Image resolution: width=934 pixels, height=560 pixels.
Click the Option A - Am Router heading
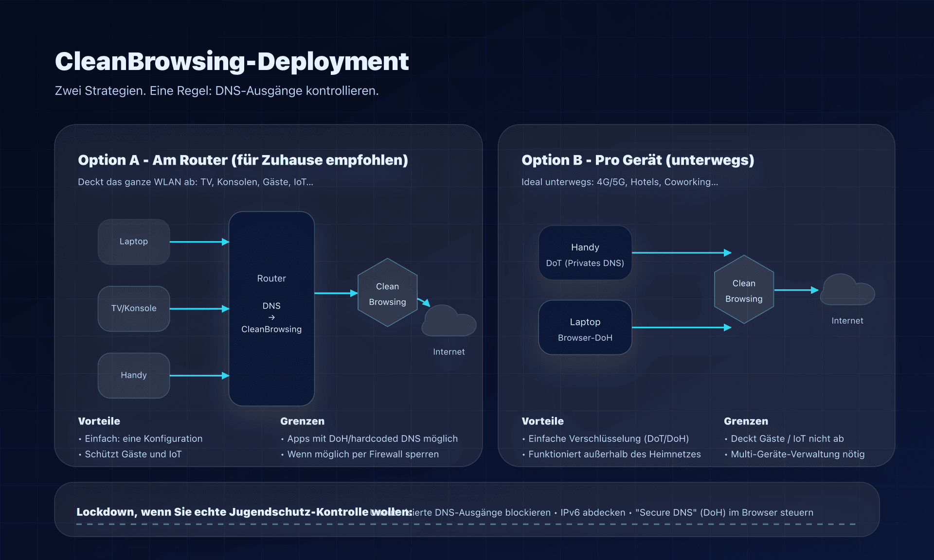tap(243, 160)
